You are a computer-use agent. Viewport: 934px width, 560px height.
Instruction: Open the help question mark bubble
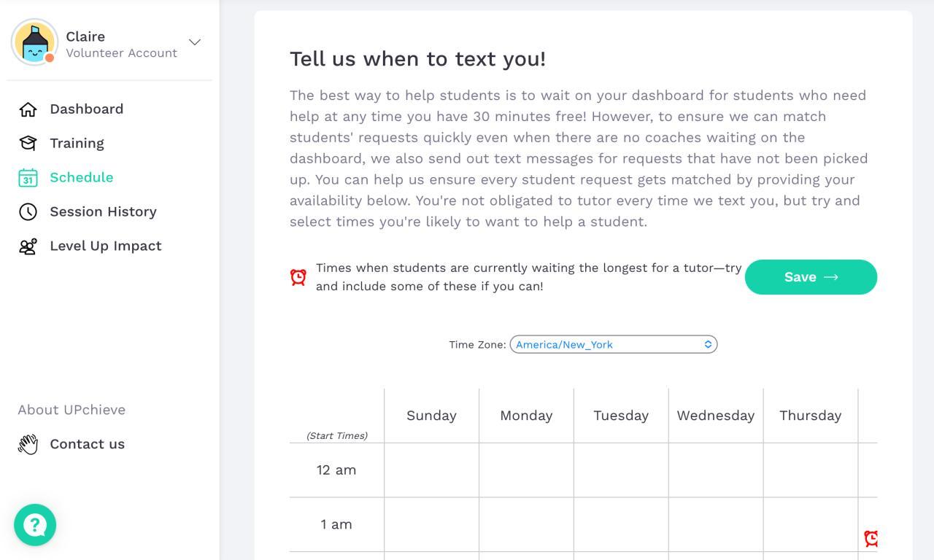(35, 525)
